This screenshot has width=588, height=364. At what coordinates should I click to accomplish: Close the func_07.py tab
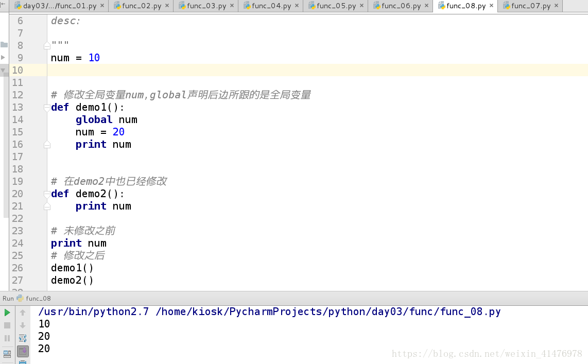(x=557, y=6)
